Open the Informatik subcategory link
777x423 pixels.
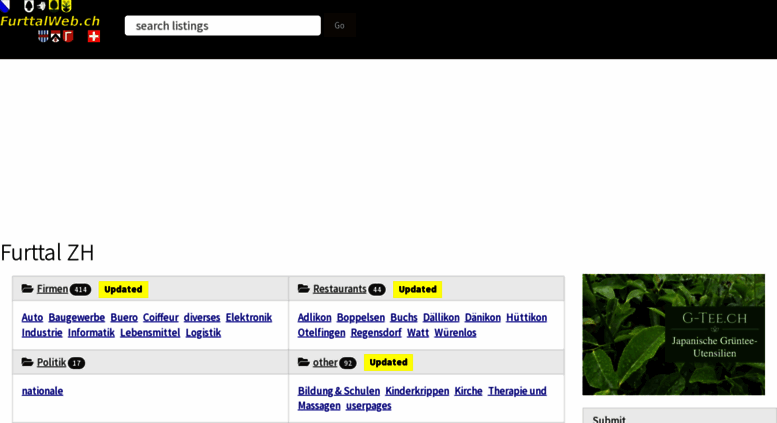coord(91,333)
